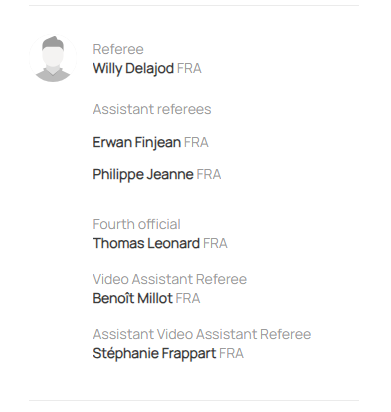Click the FRA tag beside Thomas Leonard
391x412 pixels.
(x=215, y=243)
